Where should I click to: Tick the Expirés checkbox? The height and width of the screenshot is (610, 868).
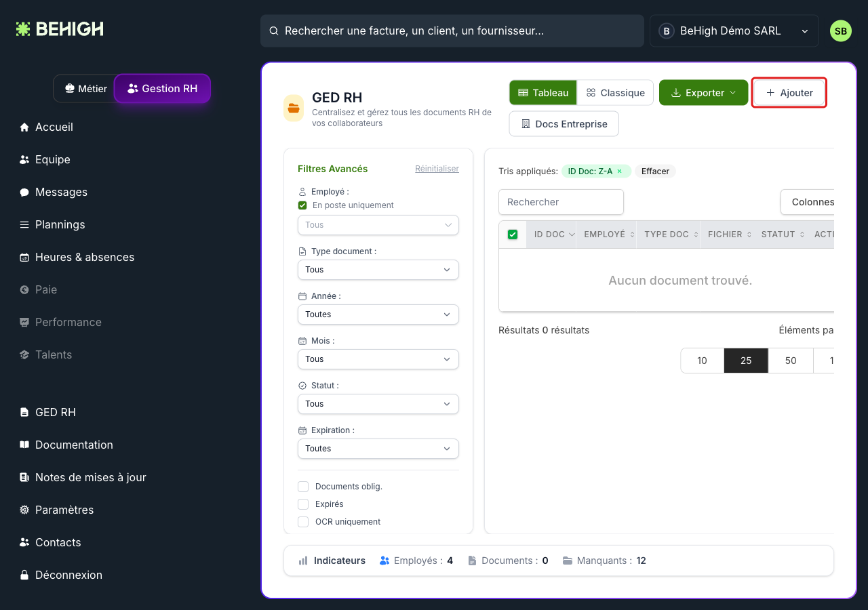(x=303, y=504)
